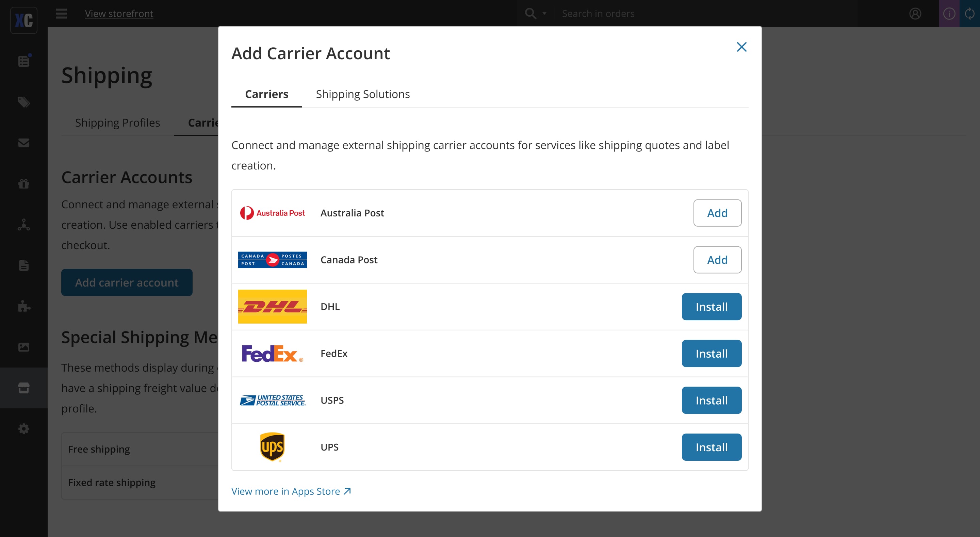
Task: Open the catalog tag sidebar icon
Action: (23, 102)
